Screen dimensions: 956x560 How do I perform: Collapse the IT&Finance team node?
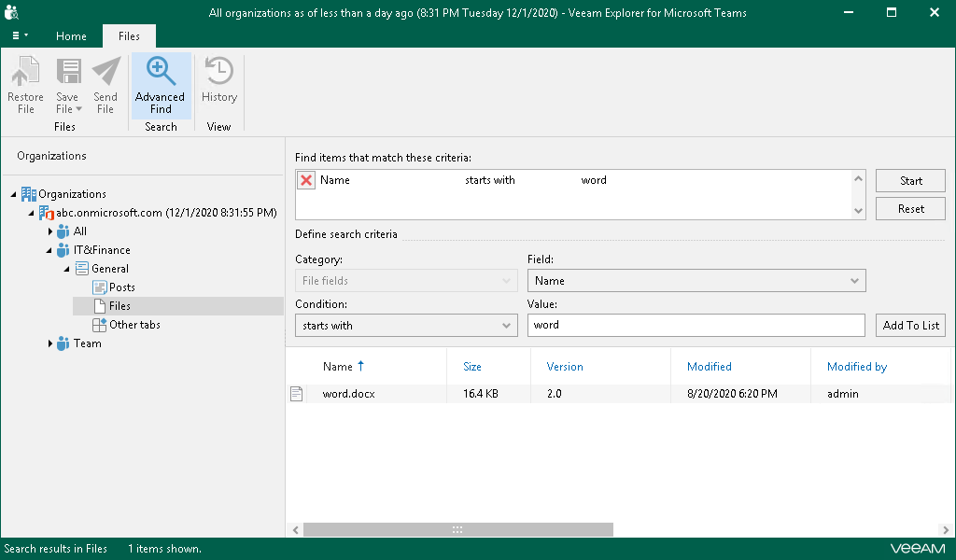[50, 250]
